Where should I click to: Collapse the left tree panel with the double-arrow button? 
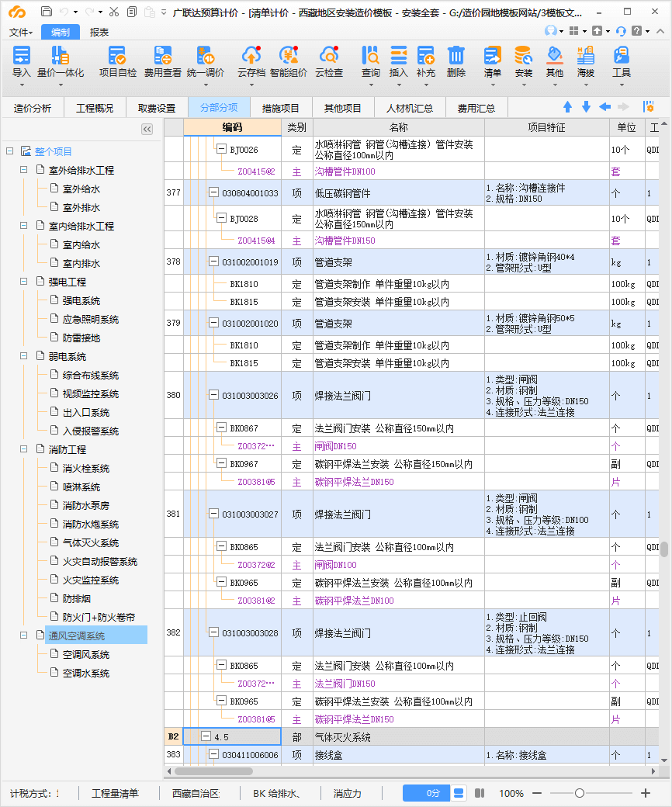tap(147, 129)
